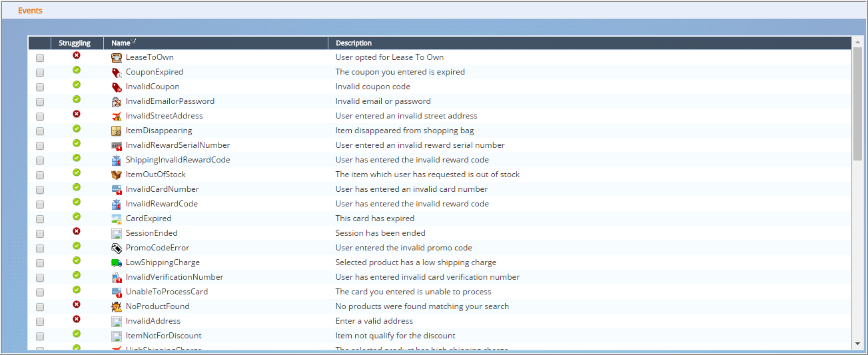Click the LowShippingCharge truck icon
868x355 pixels.
(117, 263)
